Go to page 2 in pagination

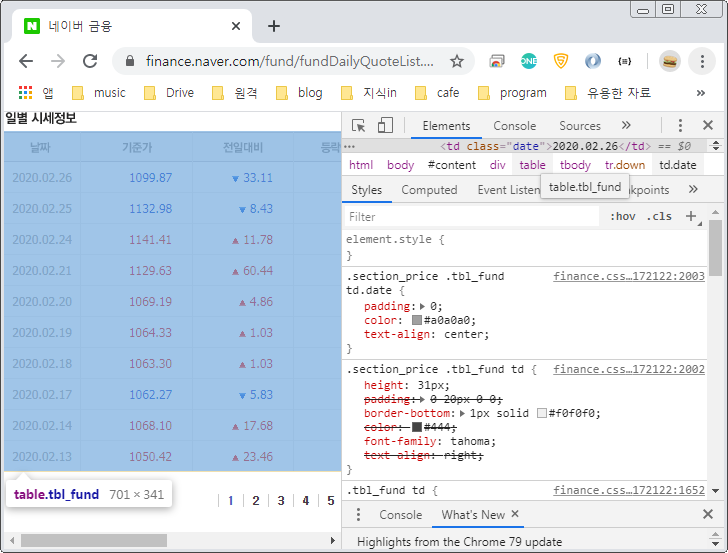pyautogui.click(x=256, y=501)
